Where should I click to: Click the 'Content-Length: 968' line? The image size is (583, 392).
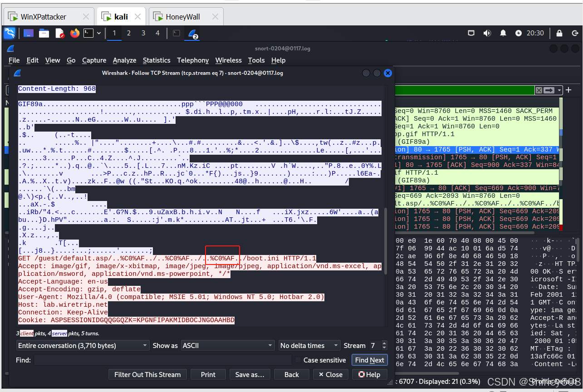click(x=57, y=89)
